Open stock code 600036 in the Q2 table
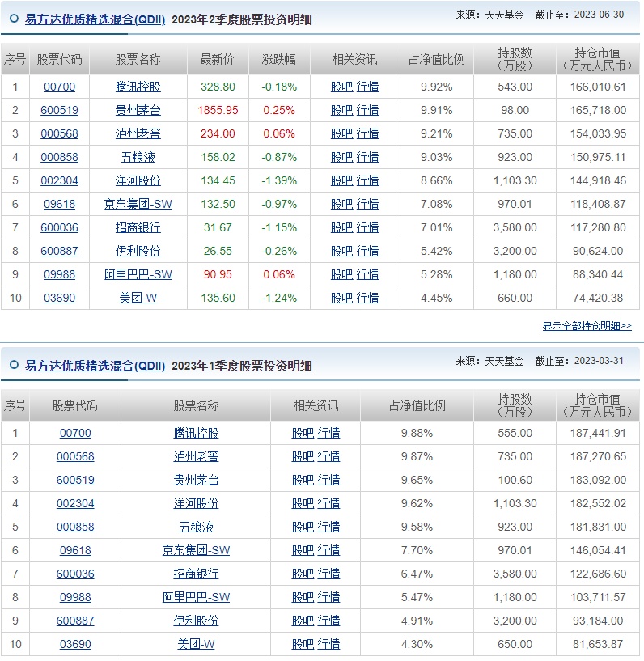This screenshot has height=661, width=644. tap(59, 227)
